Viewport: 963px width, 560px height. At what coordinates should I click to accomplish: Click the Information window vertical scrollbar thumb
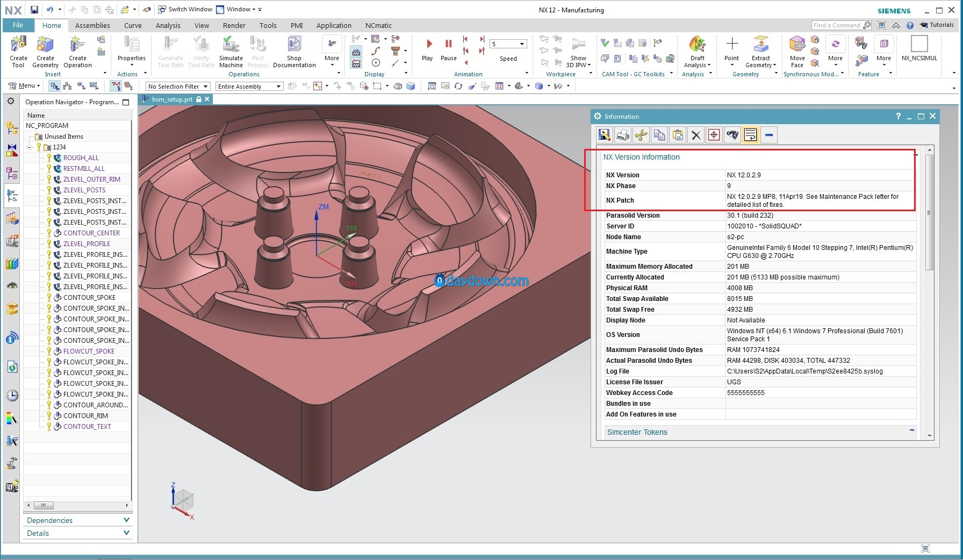point(930,212)
